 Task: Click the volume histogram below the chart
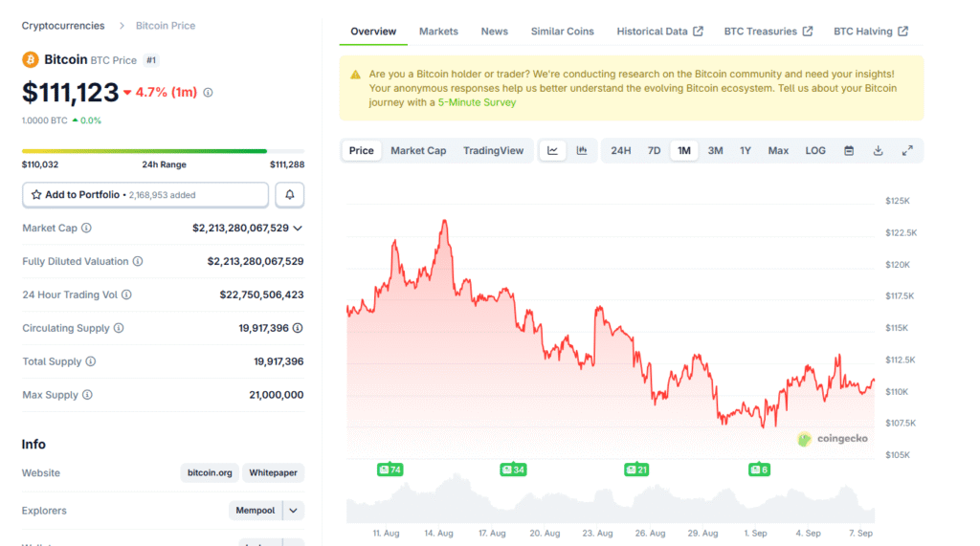tap(611, 498)
